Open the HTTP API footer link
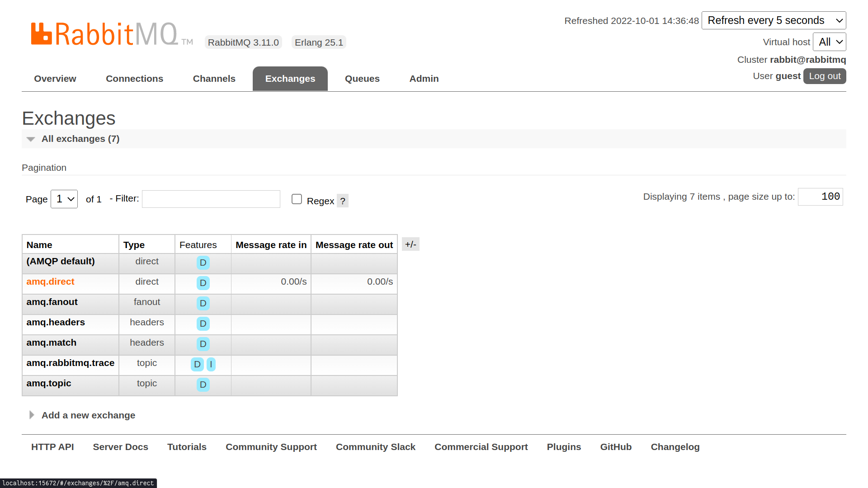This screenshot has width=868, height=488. pos(52,447)
